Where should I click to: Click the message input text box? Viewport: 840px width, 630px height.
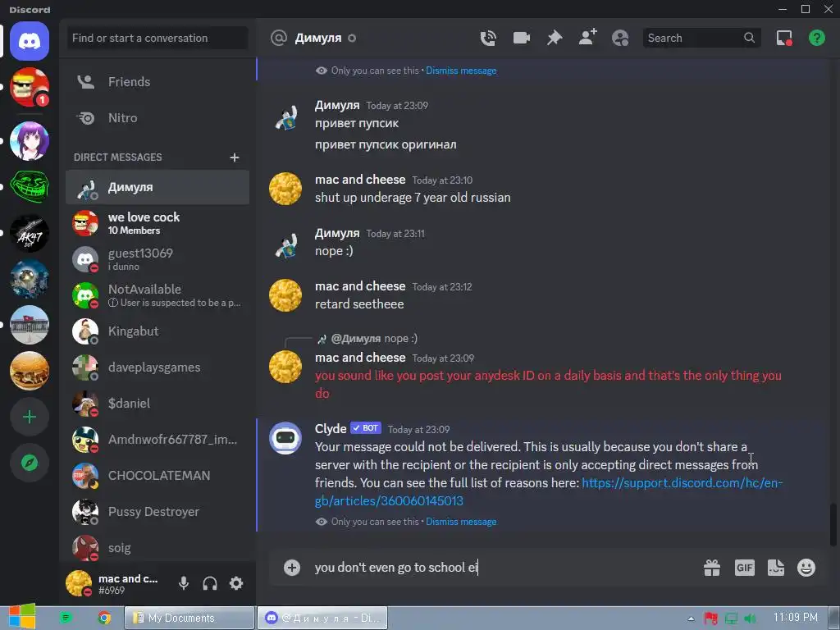click(504, 568)
